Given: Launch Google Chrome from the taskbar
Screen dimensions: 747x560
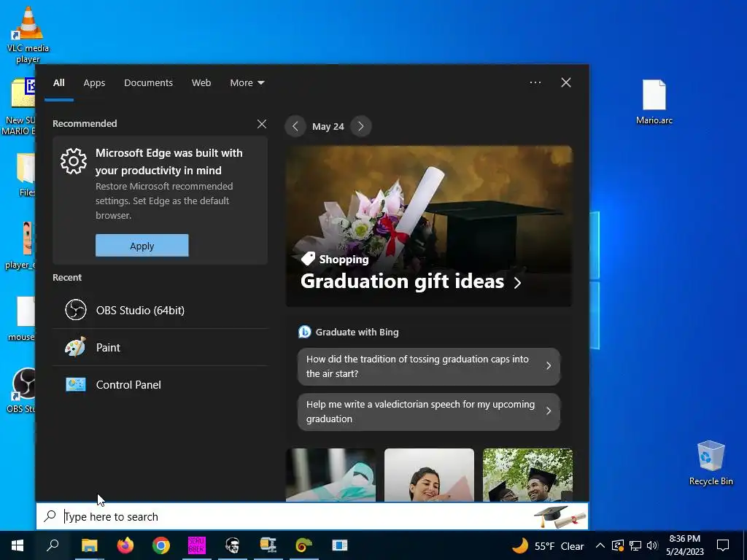Looking at the screenshot, I should [161, 545].
